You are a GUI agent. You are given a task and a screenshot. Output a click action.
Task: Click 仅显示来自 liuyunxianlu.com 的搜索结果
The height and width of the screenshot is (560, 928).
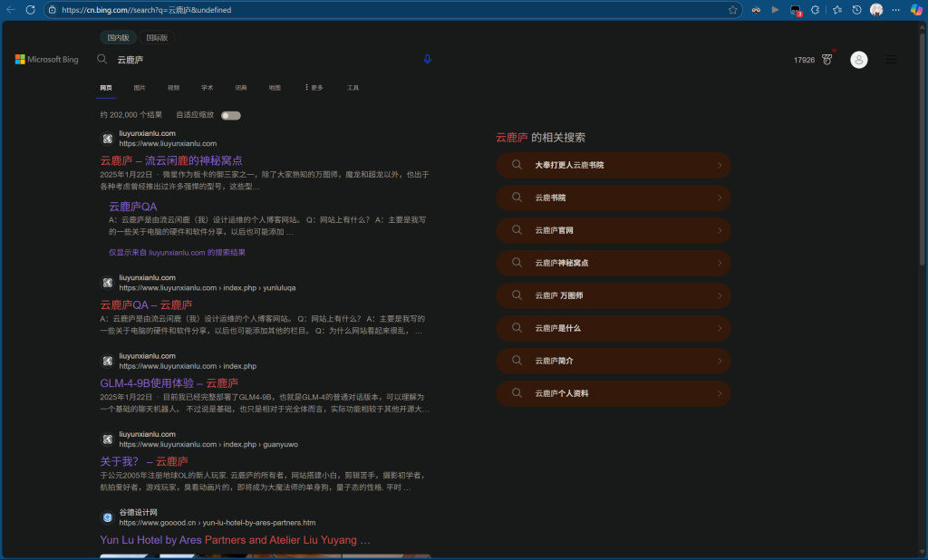(177, 252)
